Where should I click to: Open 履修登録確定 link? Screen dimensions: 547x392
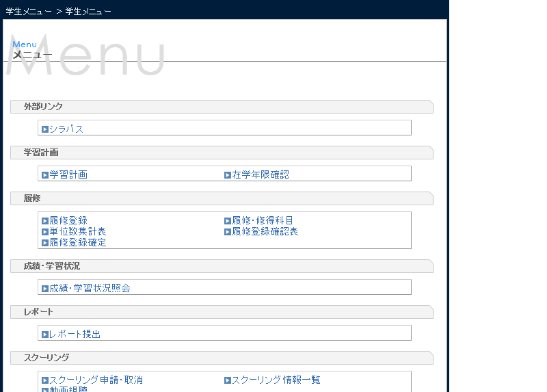pos(78,243)
